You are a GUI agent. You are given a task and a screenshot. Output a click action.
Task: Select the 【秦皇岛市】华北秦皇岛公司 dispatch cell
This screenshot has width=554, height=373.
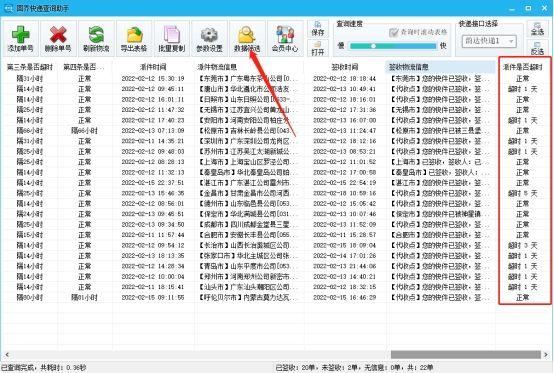249,172
